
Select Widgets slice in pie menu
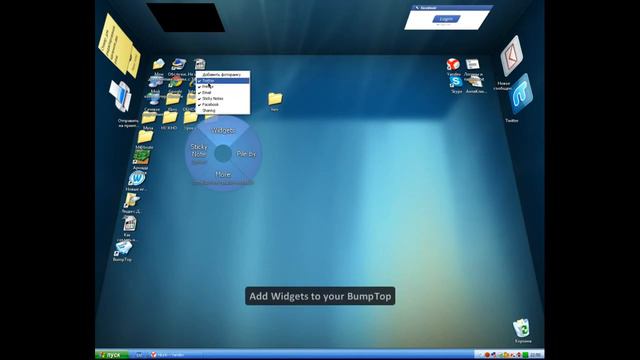223,131
